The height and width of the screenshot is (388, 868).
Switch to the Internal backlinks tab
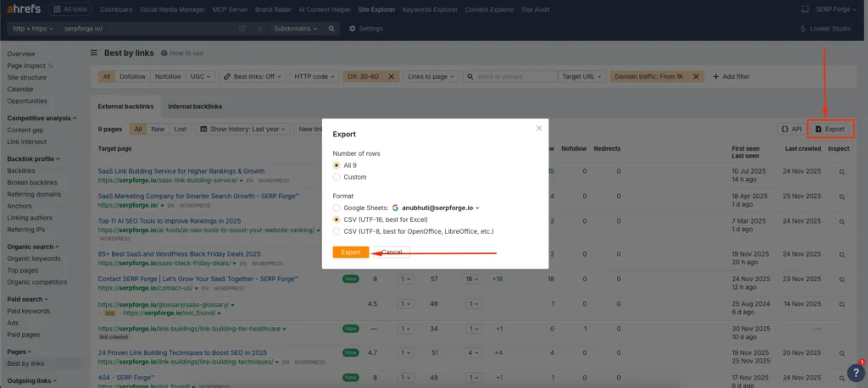[x=194, y=107]
